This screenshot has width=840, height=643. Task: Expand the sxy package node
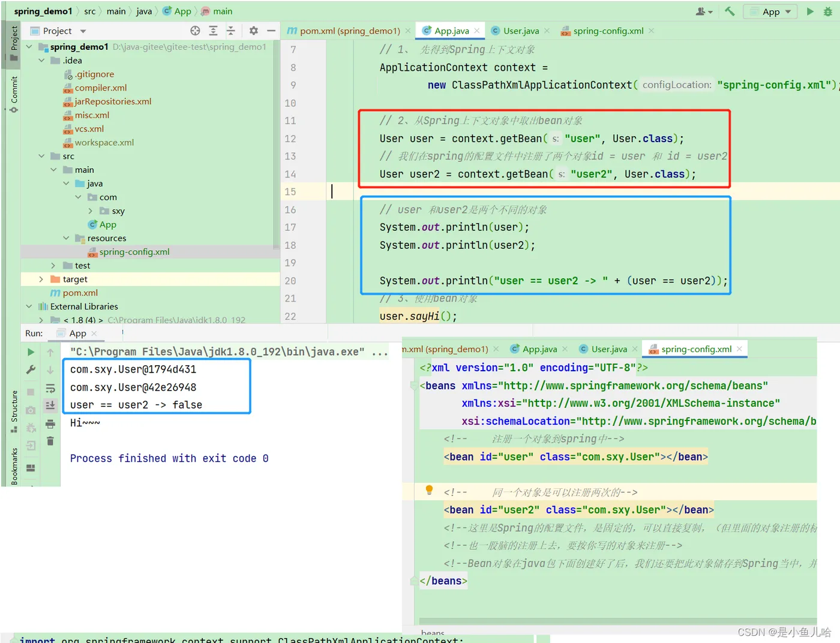pos(90,211)
